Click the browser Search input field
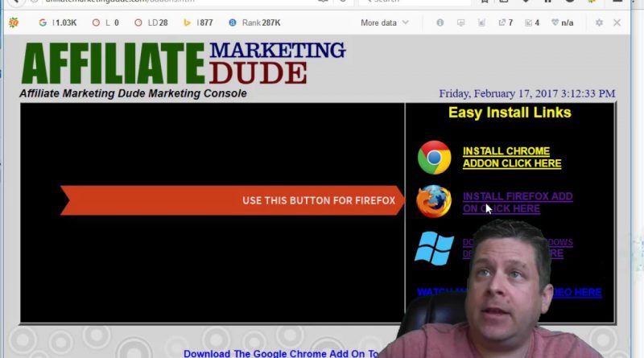644x358 pixels. 415,2
